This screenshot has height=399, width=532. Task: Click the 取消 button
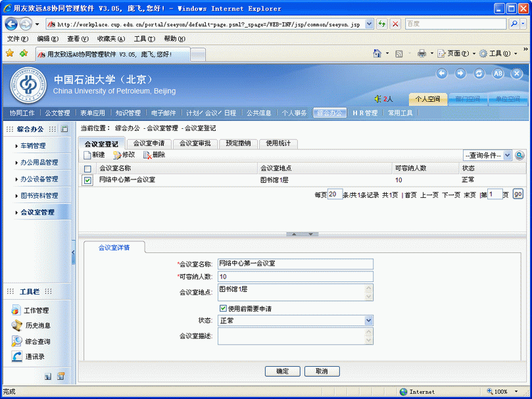322,371
